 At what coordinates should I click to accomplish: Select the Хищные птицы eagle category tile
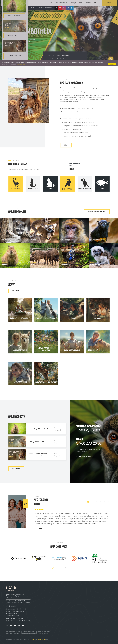click(68, 184)
